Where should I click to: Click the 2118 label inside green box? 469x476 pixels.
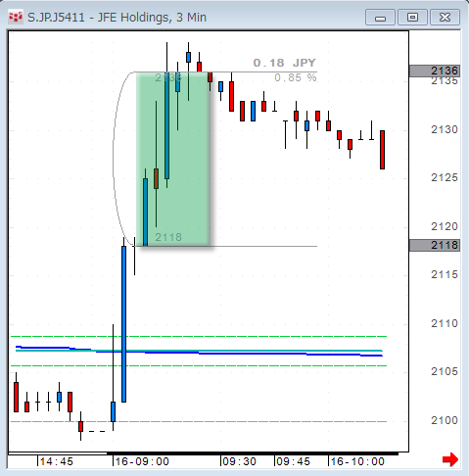click(x=168, y=237)
